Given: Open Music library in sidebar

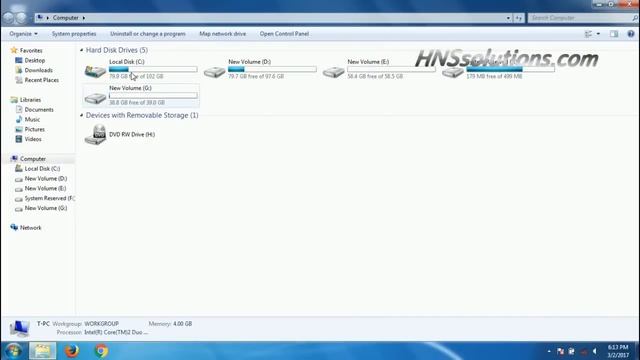Looking at the screenshot, I should click(x=32, y=119).
